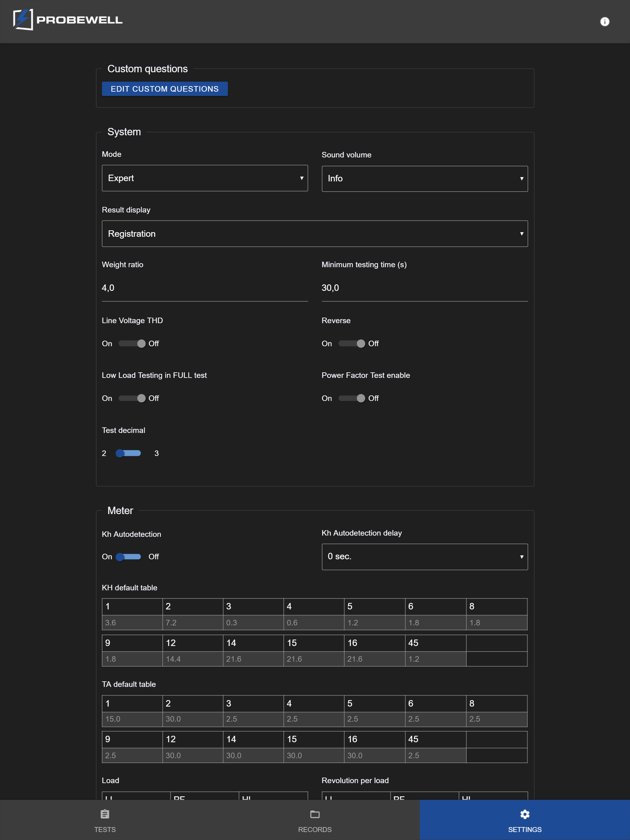Click TA table value 30.0 for form 16

(x=374, y=755)
